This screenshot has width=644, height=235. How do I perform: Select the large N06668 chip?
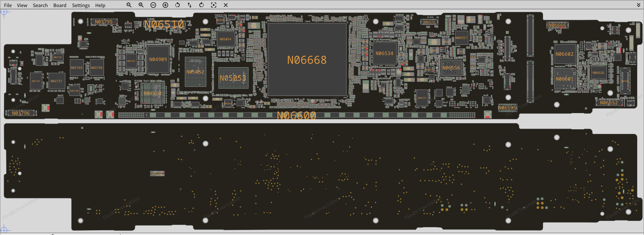pyautogui.click(x=307, y=60)
